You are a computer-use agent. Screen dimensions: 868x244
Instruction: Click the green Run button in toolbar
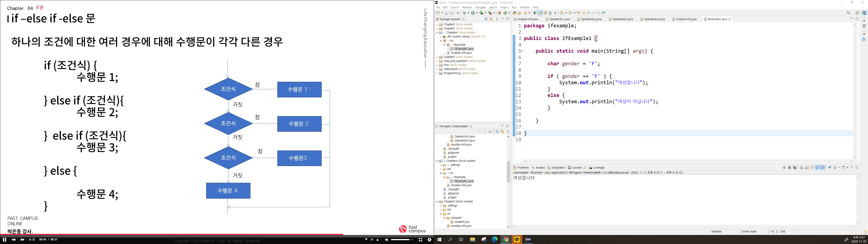[x=473, y=13]
